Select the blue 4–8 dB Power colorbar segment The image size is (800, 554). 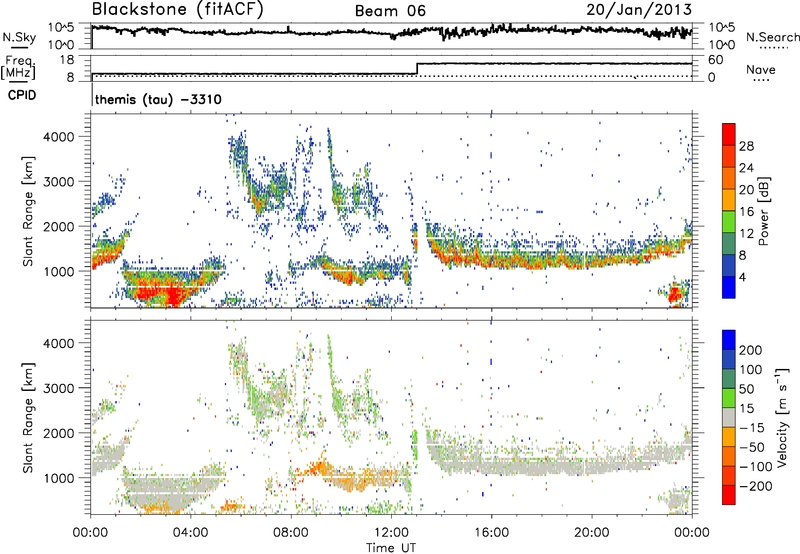click(729, 266)
